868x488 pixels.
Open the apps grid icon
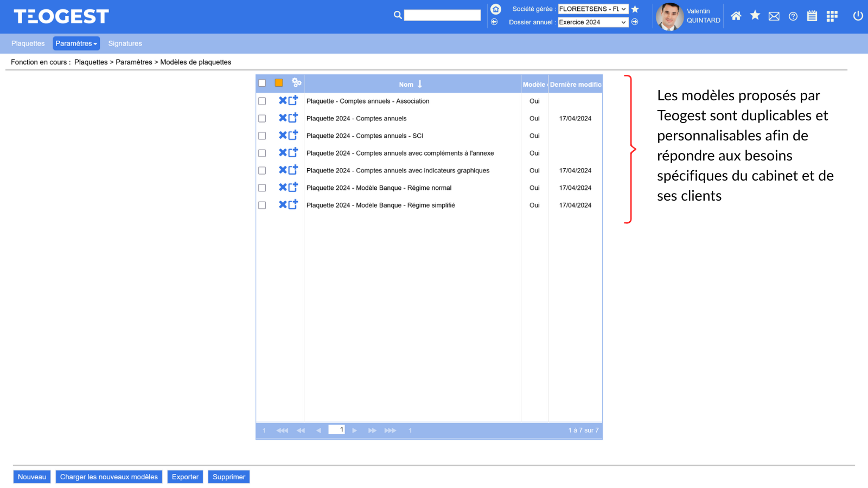(832, 16)
